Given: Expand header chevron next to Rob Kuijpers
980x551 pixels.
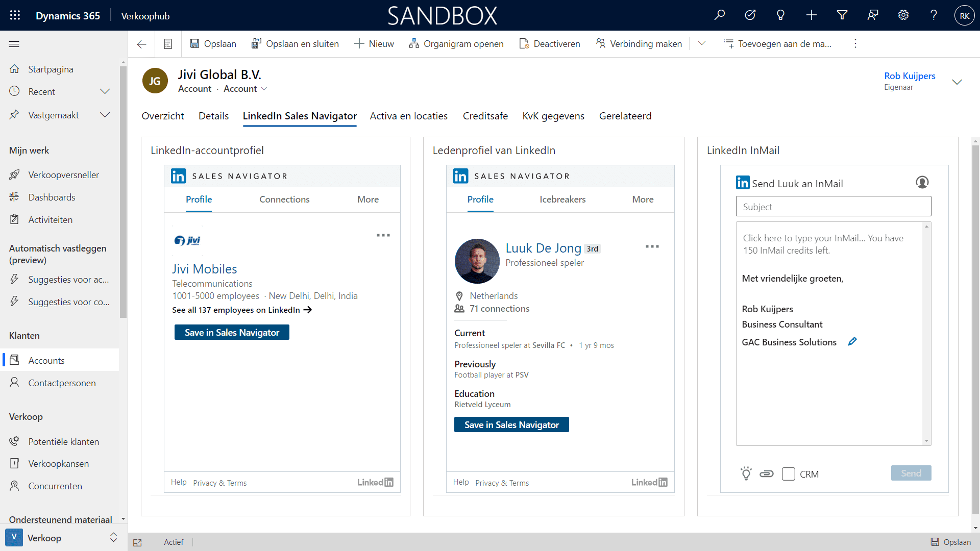Looking at the screenshot, I should tap(957, 82).
